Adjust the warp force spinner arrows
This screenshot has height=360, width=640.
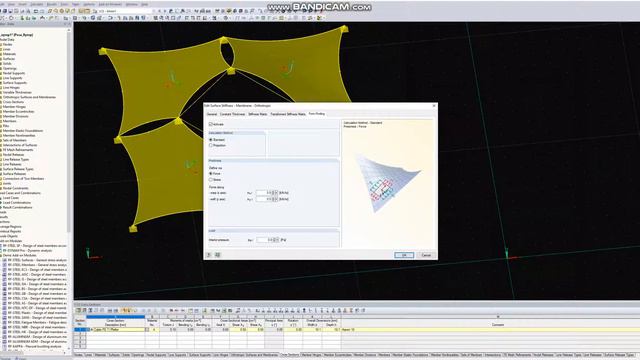(x=274, y=193)
